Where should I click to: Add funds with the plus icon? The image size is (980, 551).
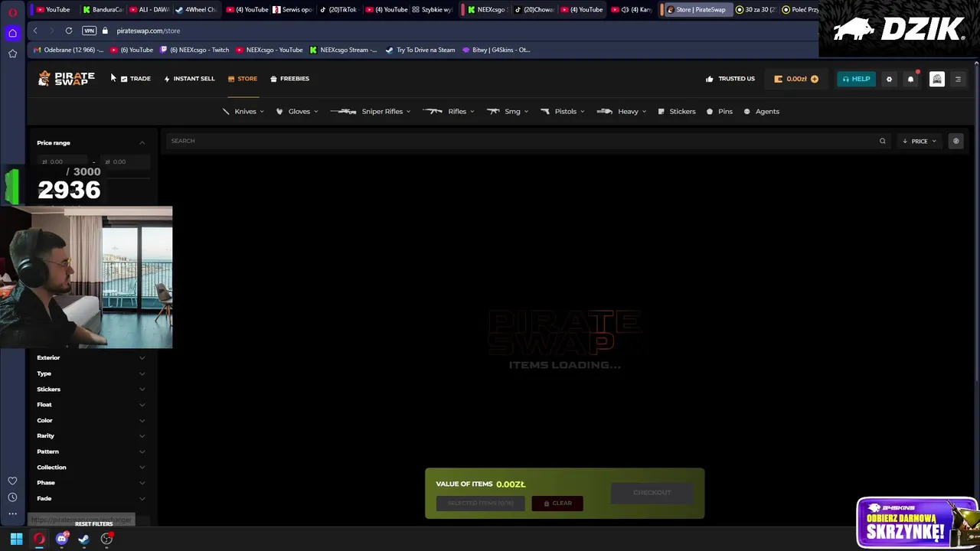point(815,79)
